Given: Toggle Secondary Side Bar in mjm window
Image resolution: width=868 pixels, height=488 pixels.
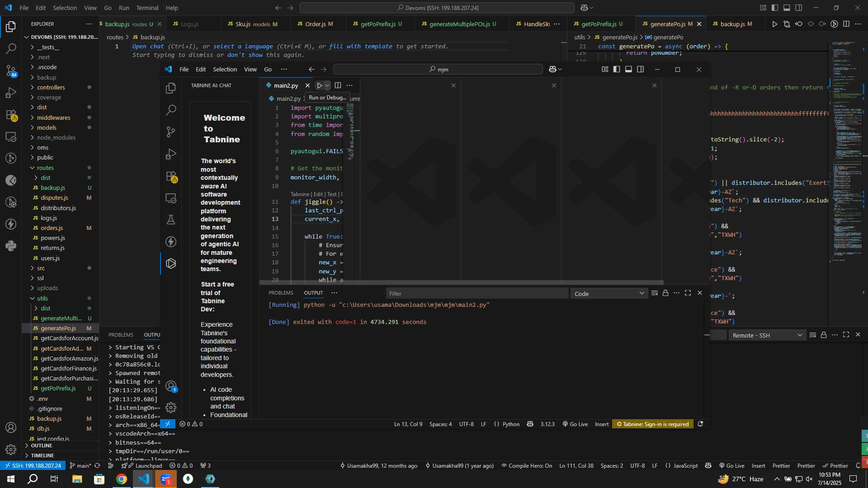Looking at the screenshot, I should point(641,69).
